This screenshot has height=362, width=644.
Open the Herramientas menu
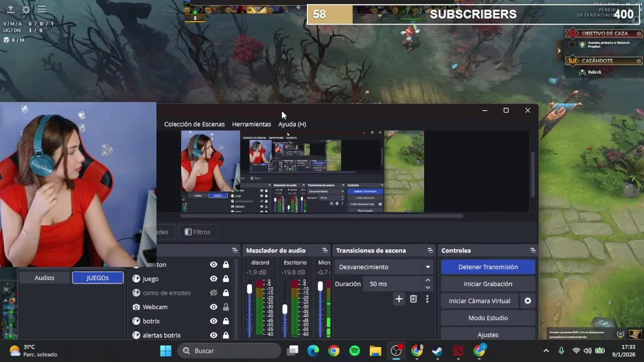[x=252, y=124]
